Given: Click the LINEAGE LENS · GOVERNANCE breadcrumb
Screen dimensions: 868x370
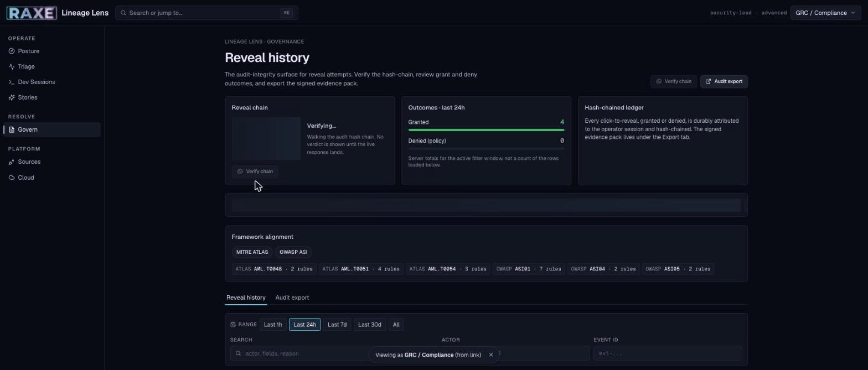Looking at the screenshot, I should (264, 41).
